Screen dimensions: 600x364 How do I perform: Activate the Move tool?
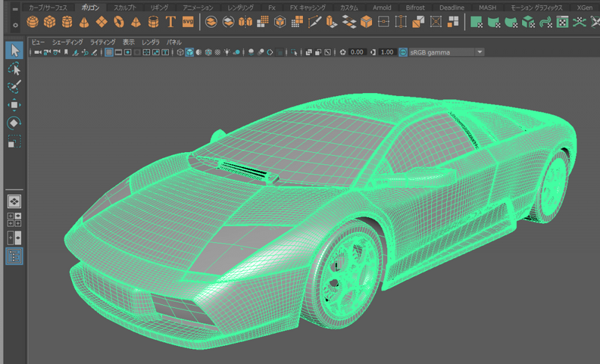point(14,105)
